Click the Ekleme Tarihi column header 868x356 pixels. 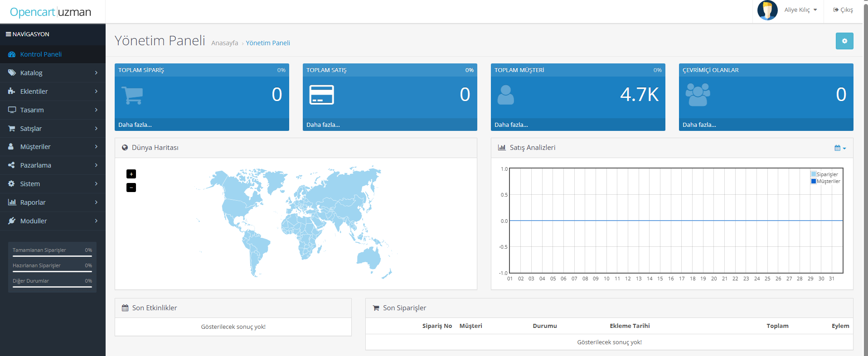630,326
